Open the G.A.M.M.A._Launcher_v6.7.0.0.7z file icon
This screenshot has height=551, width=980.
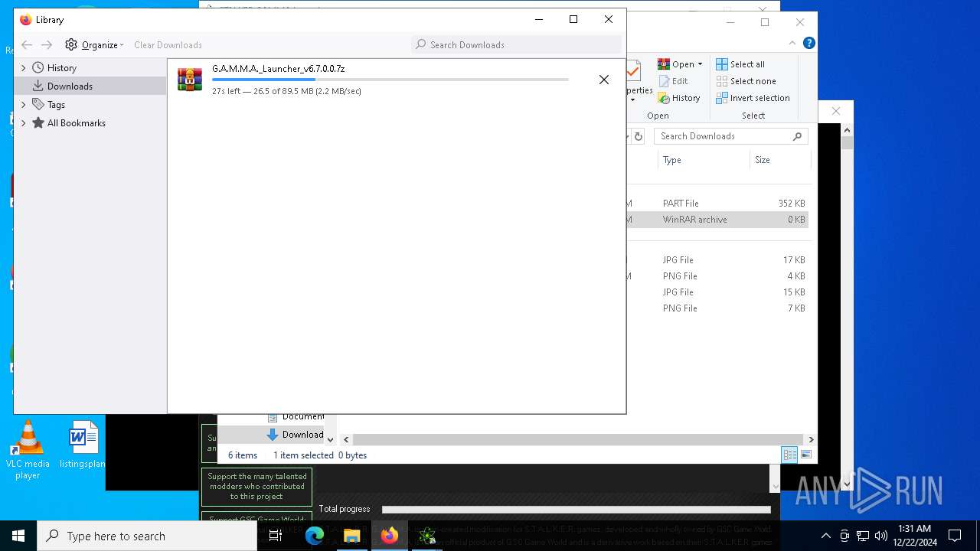click(190, 80)
